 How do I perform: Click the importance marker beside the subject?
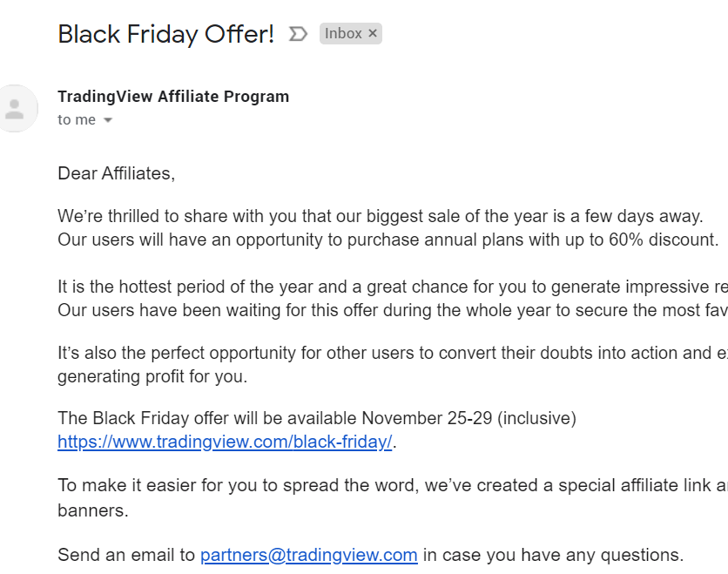click(298, 34)
